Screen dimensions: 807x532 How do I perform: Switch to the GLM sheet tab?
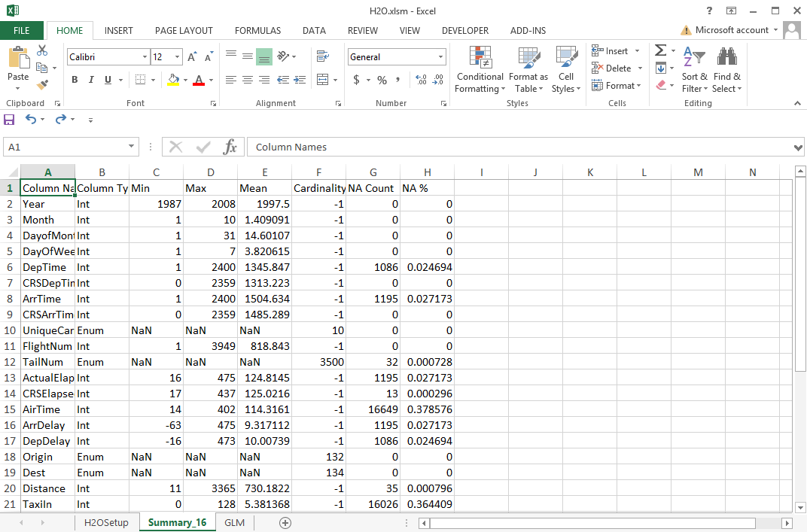234,523
